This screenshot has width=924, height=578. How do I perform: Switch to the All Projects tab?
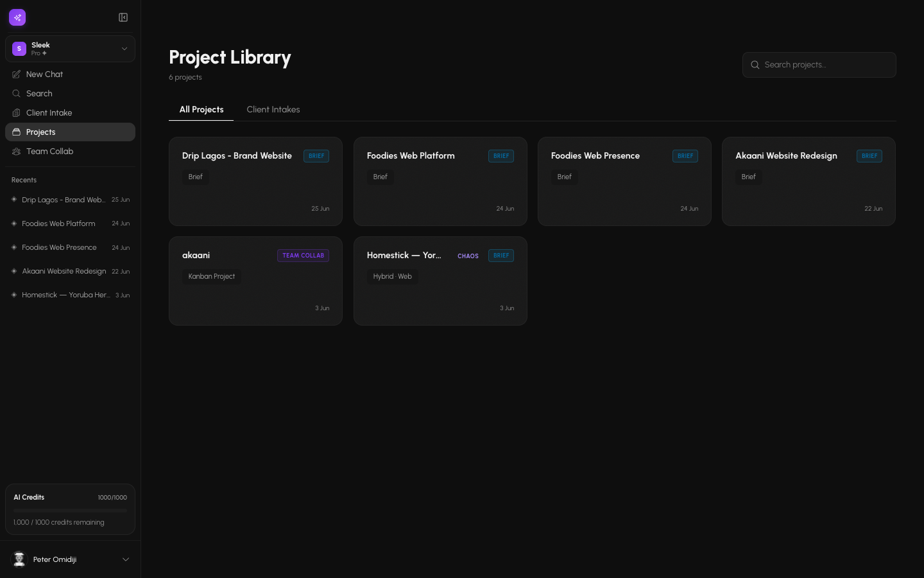[x=201, y=110]
